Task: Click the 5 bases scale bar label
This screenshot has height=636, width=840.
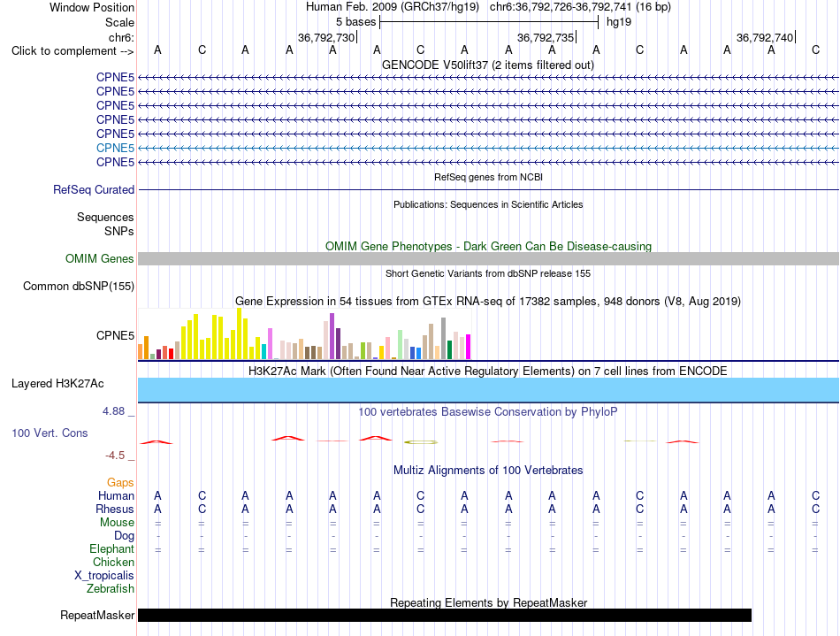Action: (x=356, y=22)
